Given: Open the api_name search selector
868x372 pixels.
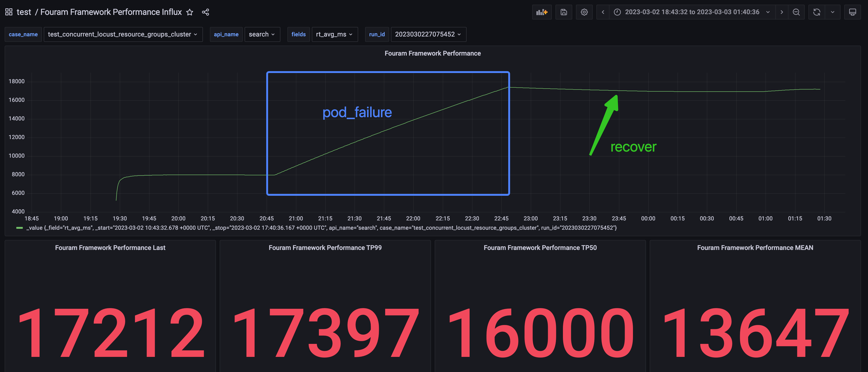Looking at the screenshot, I should [x=262, y=34].
